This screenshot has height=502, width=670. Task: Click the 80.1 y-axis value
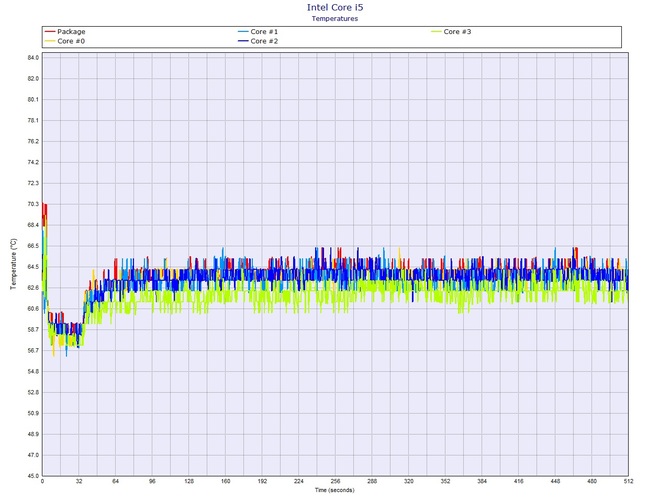point(33,100)
